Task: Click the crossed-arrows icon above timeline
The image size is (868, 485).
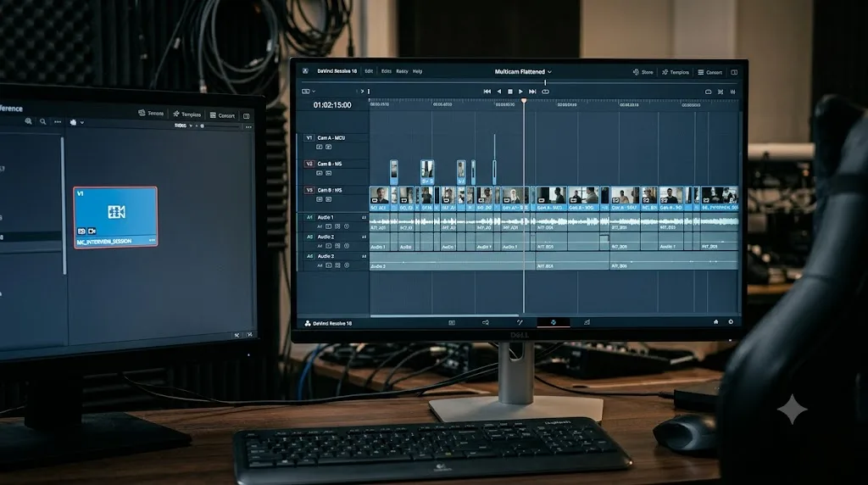Action: coord(721,92)
